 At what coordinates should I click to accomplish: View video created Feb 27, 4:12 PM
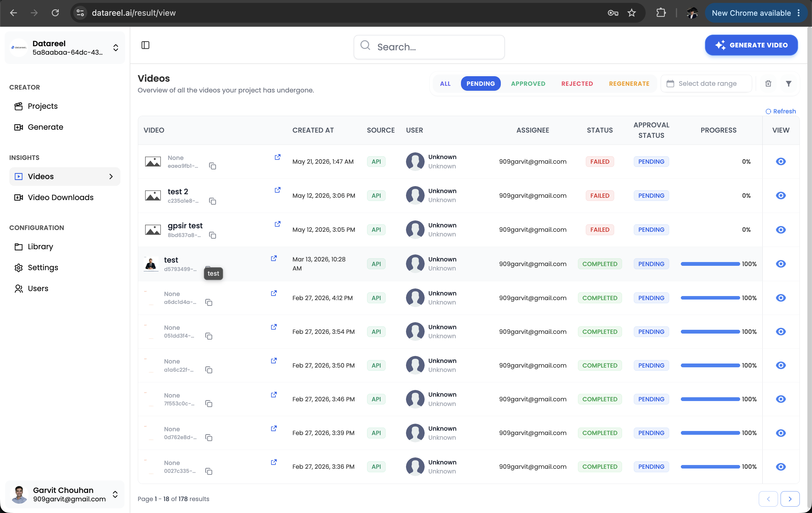[x=781, y=298]
